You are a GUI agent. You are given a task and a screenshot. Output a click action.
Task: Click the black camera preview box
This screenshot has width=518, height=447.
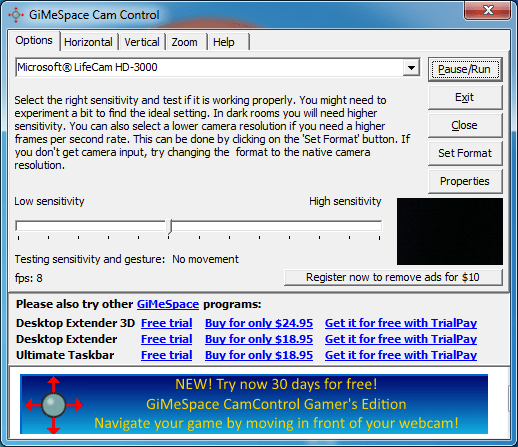point(450,232)
